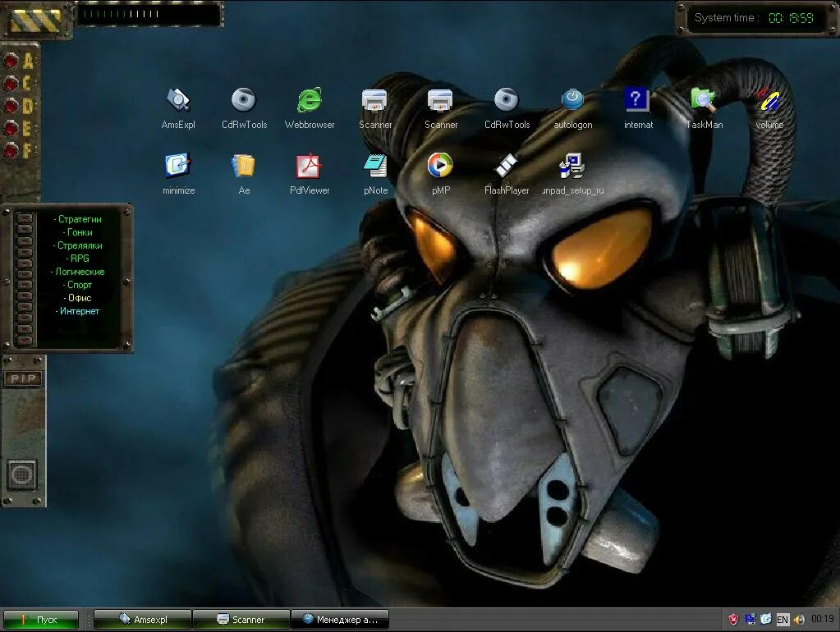The image size is (840, 632).
Task: Launch the autologon desktop icon
Action: pyautogui.click(x=572, y=108)
